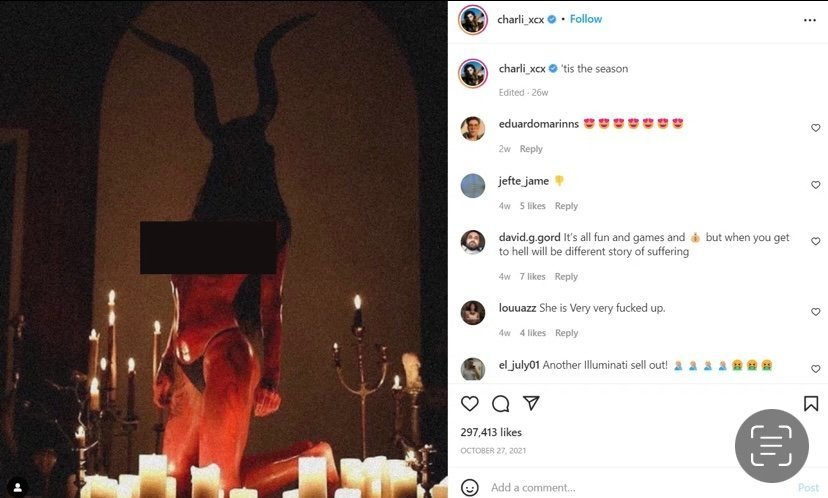View 7 likes on david.g.gord's comment
Image resolution: width=828 pixels, height=498 pixels.
(x=532, y=277)
